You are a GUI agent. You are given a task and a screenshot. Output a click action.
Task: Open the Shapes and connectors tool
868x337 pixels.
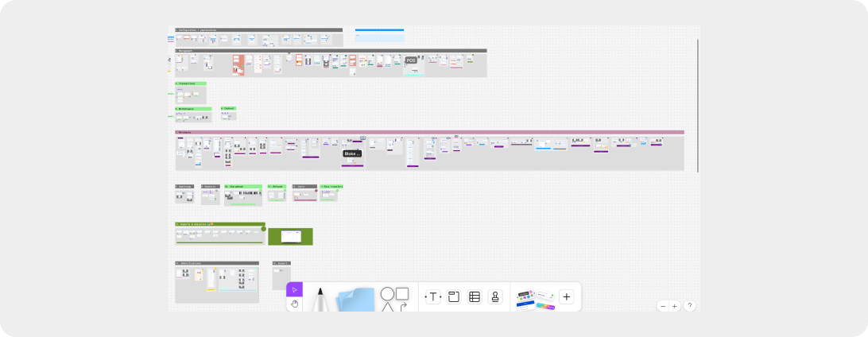[394, 299]
